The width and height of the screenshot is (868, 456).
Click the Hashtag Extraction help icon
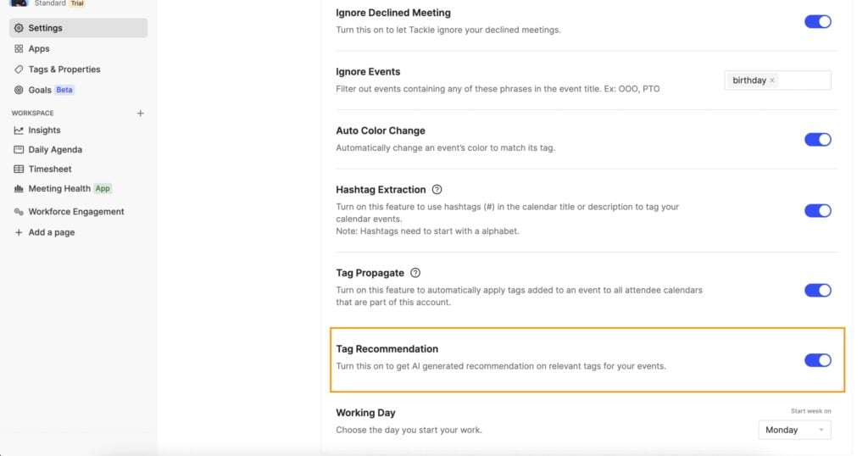tap(437, 189)
